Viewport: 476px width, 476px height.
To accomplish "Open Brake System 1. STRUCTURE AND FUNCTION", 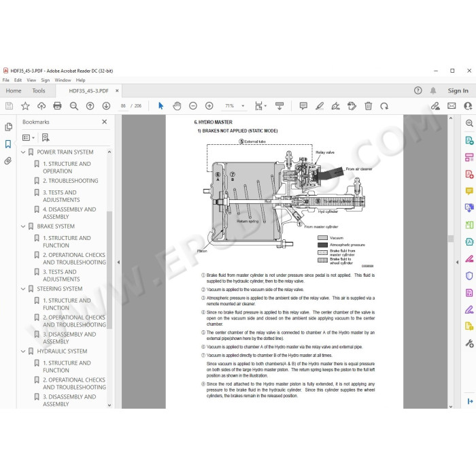I will [x=67, y=241].
